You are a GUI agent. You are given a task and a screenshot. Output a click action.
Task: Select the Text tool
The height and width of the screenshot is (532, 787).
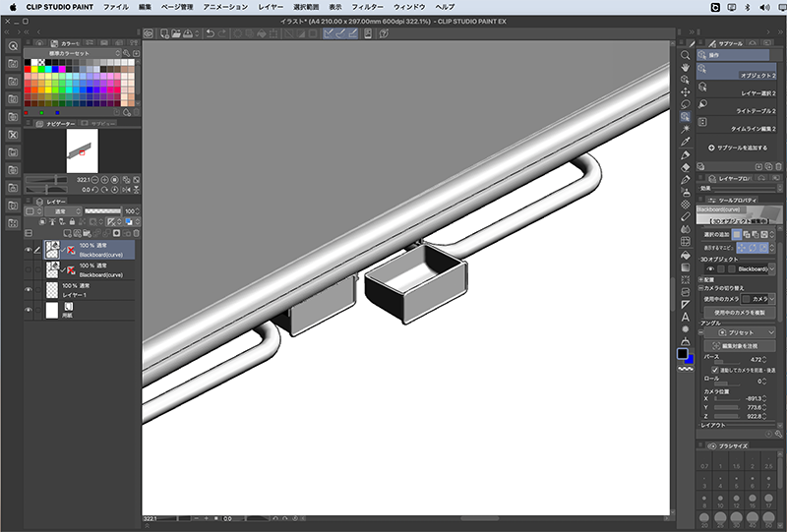click(685, 318)
